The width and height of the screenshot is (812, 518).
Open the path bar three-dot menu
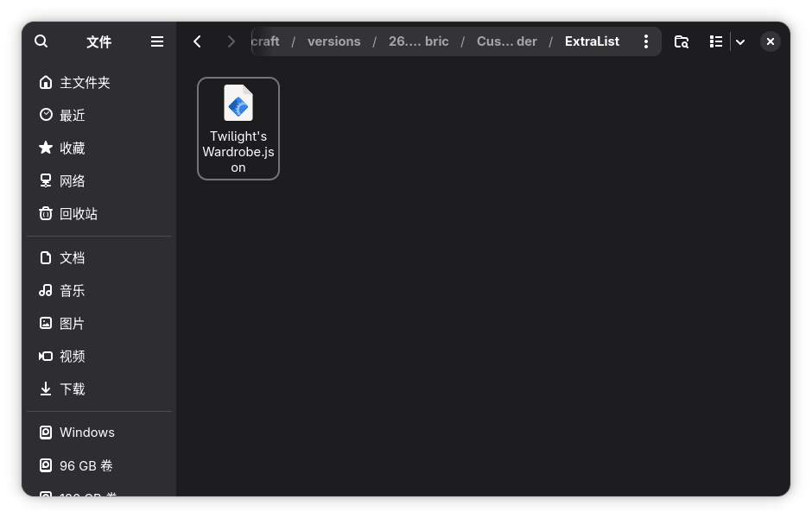pos(646,41)
